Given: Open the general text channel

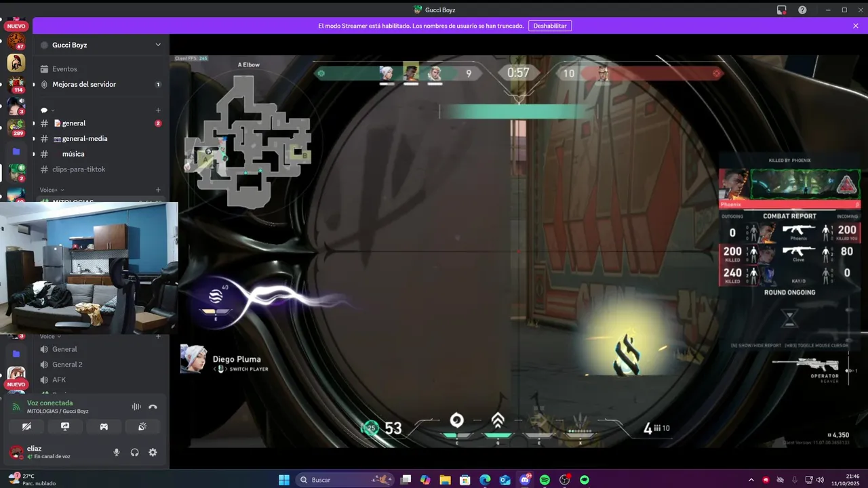Looking at the screenshot, I should pos(101,123).
